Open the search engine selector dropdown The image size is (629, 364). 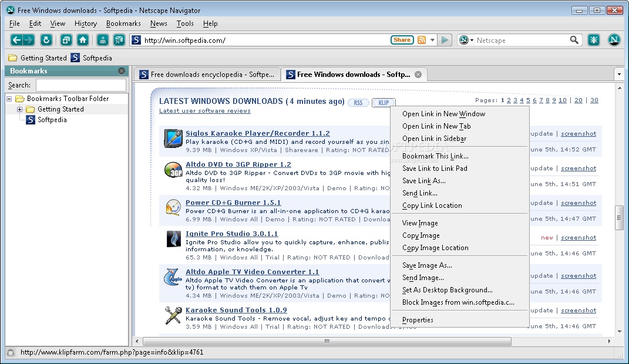(x=466, y=40)
